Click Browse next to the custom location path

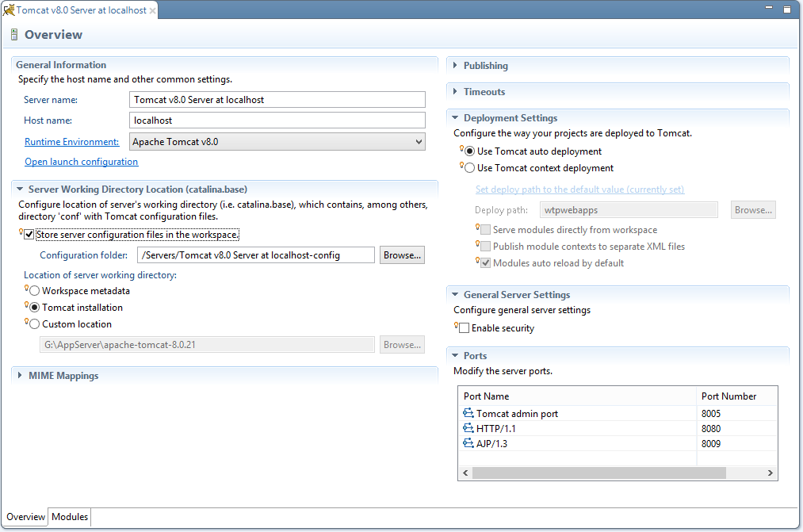coord(402,345)
